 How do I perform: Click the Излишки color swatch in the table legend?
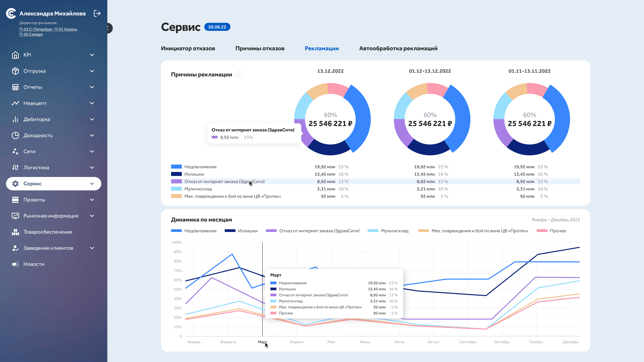176,174
